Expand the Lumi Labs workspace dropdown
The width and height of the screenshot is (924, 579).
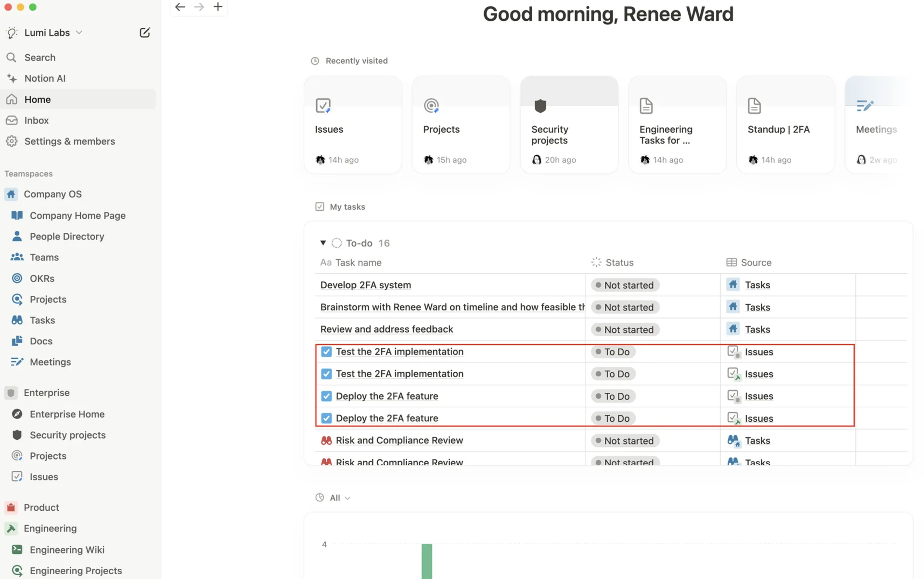80,32
